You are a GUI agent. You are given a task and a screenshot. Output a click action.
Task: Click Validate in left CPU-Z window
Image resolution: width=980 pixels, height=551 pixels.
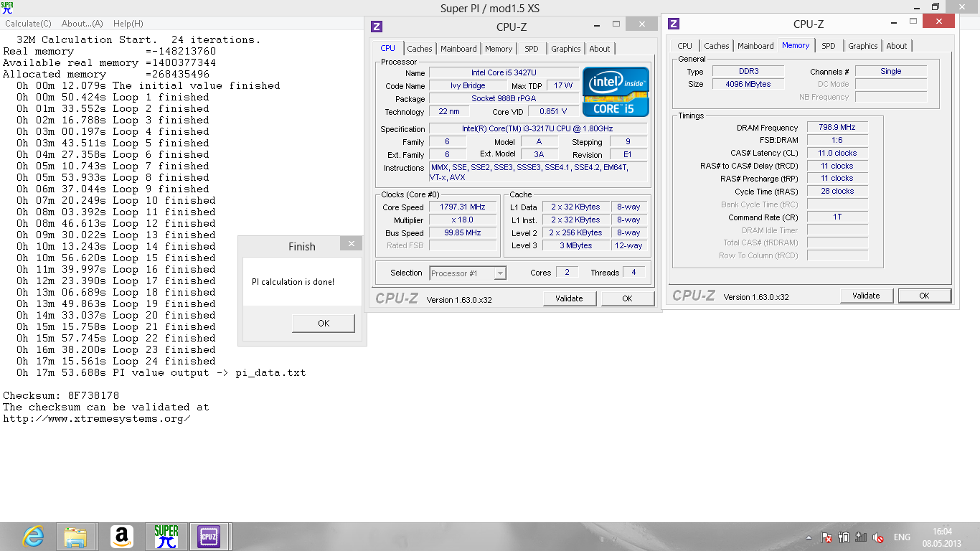[x=569, y=298]
